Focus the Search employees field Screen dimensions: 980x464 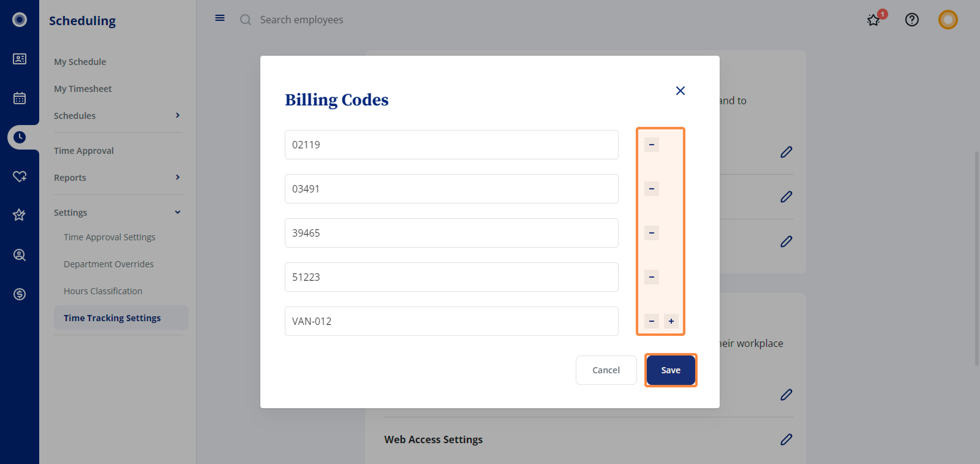[301, 20]
